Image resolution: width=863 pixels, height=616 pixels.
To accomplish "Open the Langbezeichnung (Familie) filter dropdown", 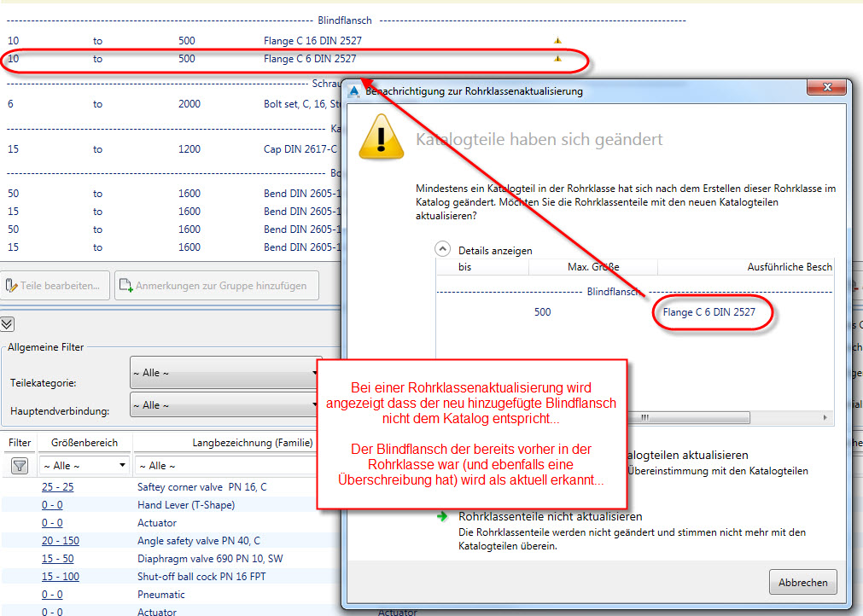I will 227,466.
